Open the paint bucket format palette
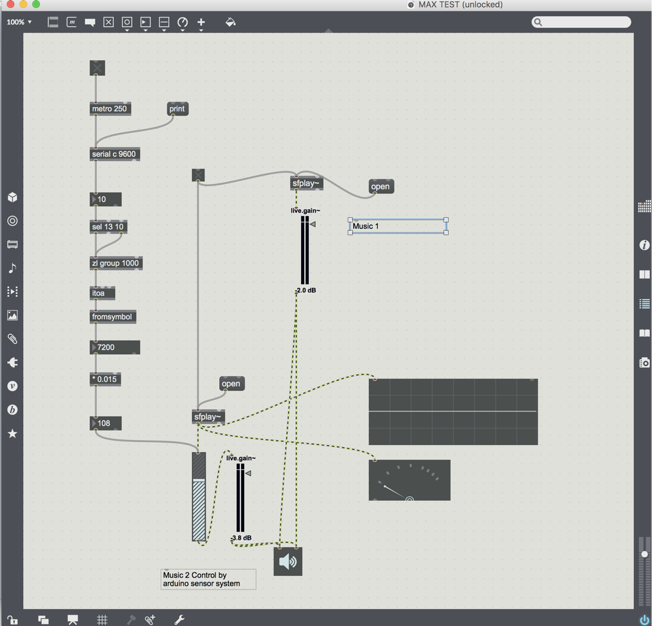This screenshot has height=626, width=652. click(230, 22)
